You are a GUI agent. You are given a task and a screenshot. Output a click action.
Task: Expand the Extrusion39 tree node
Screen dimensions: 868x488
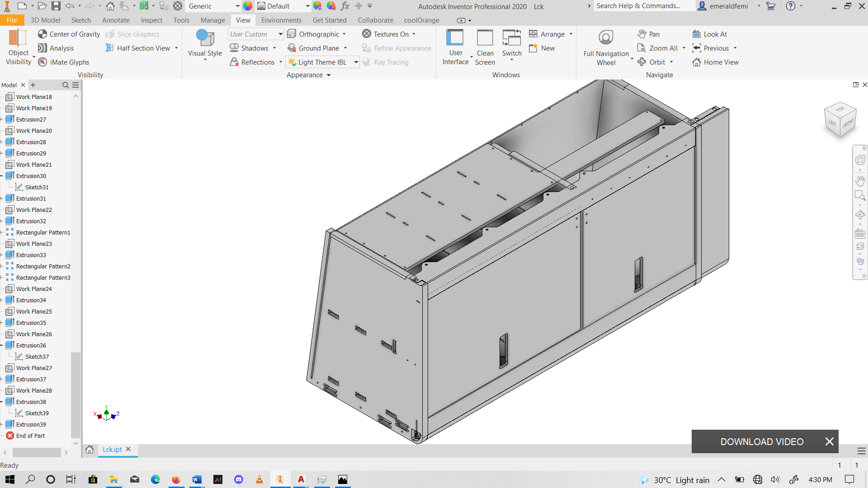click(2, 424)
